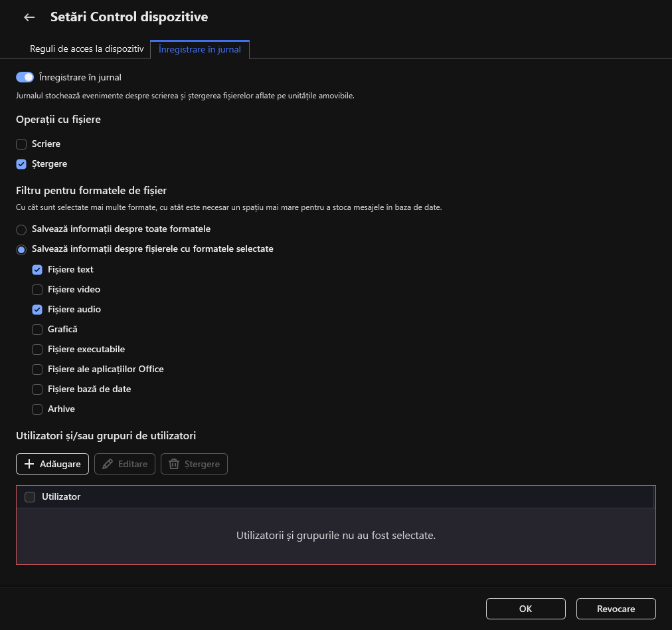Check the Fișiere video checkbox
This screenshot has height=630, width=672.
click(x=37, y=290)
